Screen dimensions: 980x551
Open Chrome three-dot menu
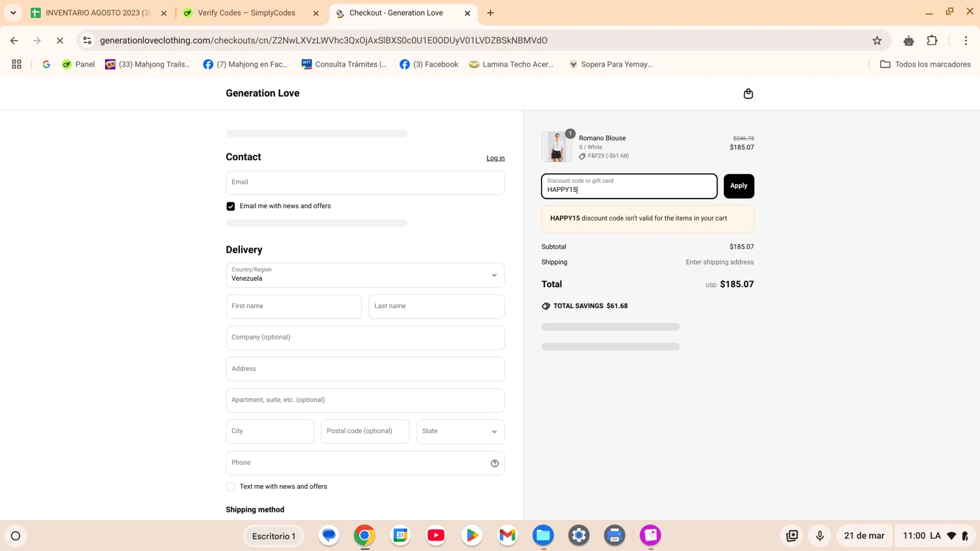coord(966,40)
